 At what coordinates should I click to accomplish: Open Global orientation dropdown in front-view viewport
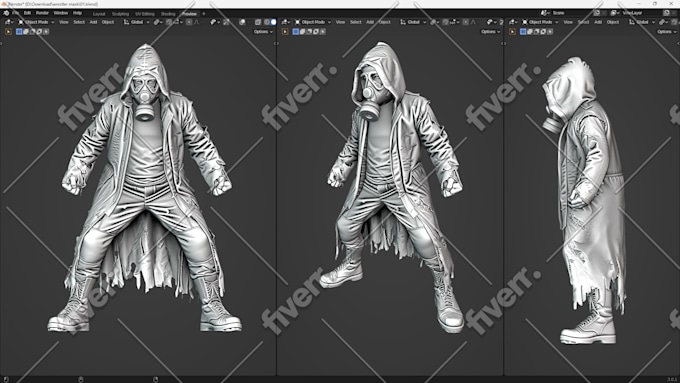137,22
